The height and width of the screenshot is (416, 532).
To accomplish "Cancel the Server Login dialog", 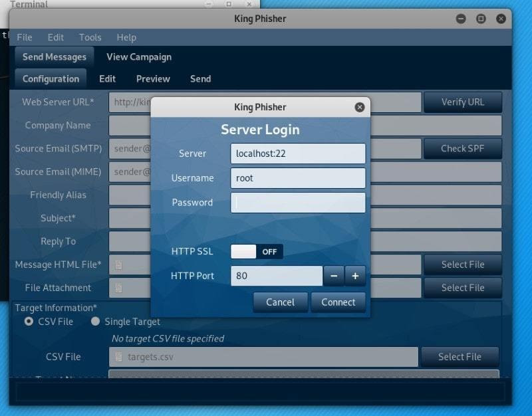I will 280,302.
